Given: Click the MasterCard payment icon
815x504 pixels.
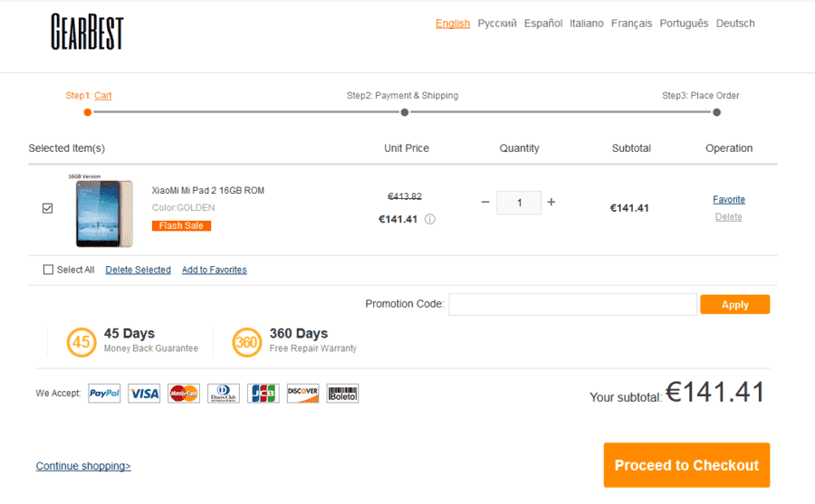Looking at the screenshot, I should 184,394.
